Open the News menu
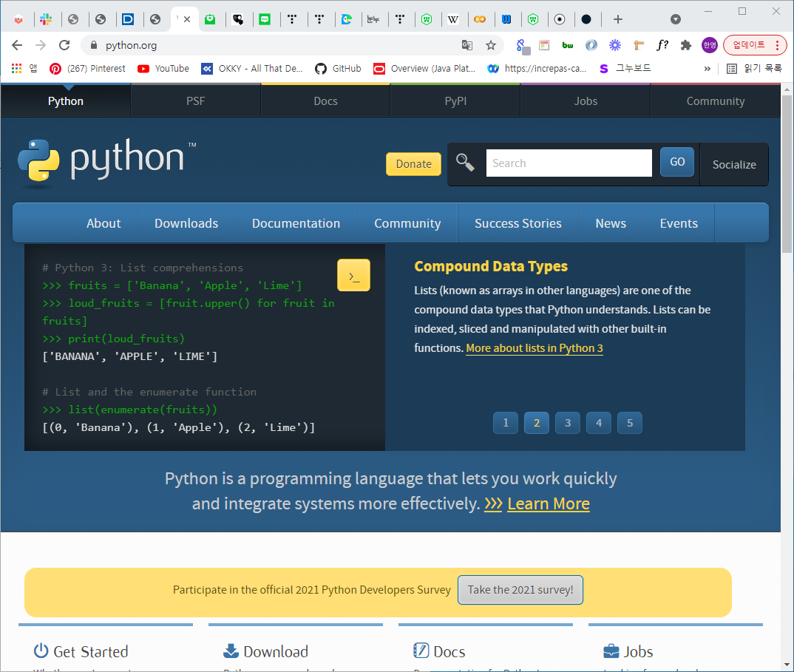This screenshot has height=672, width=794. coord(611,223)
